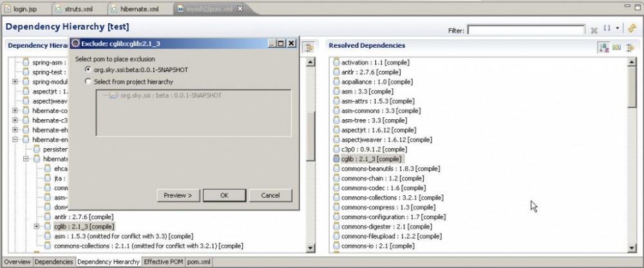
Task: Toggle show group ID icon
Action: pos(616,48)
